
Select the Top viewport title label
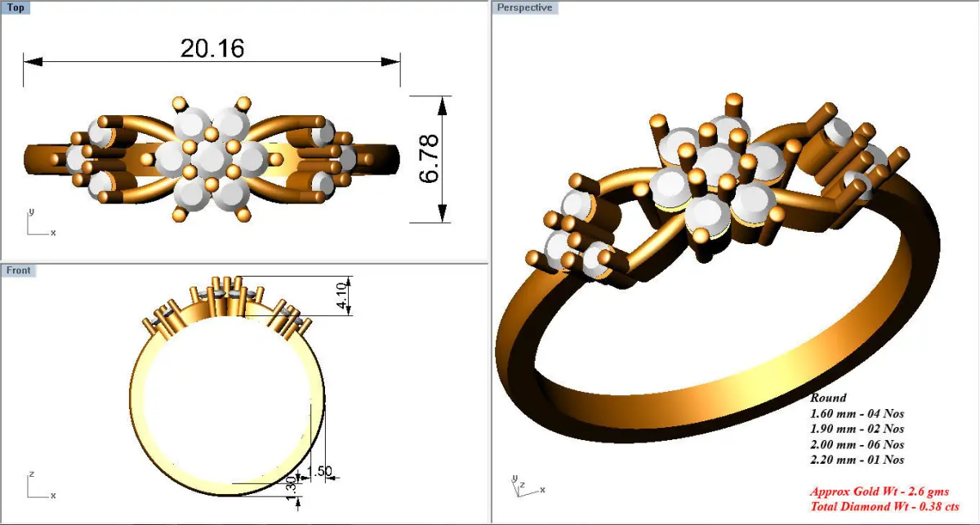point(16,8)
